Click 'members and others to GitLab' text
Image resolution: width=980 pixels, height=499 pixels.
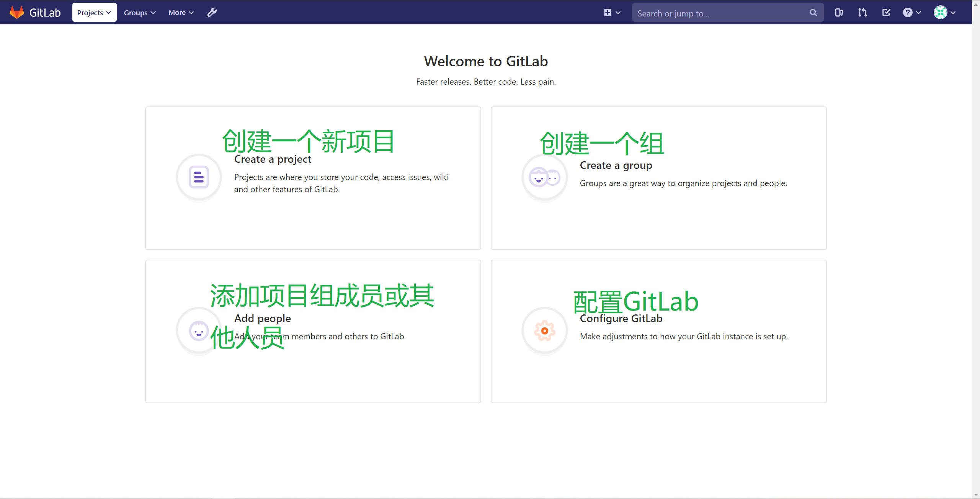(x=348, y=336)
